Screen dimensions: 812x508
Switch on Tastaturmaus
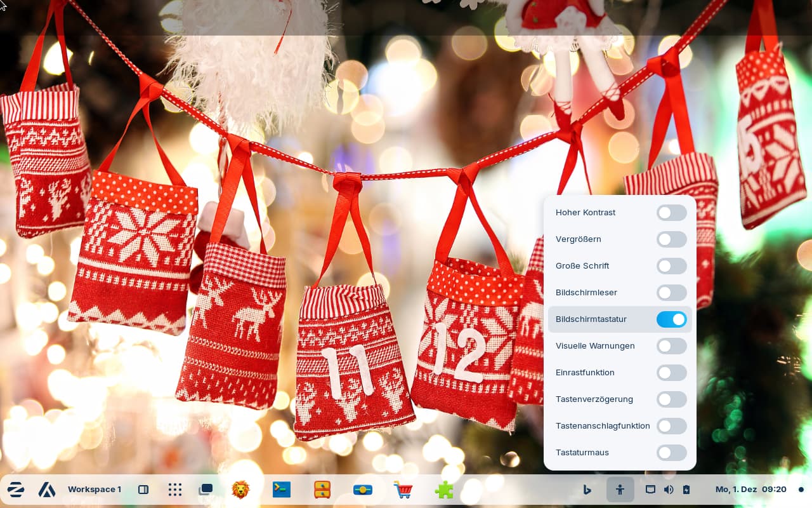coord(671,453)
